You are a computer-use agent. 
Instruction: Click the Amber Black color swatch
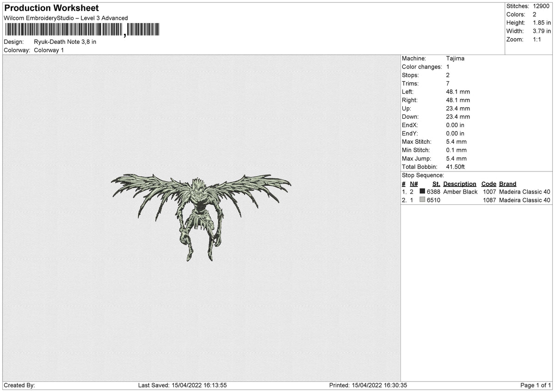pyautogui.click(x=422, y=192)
